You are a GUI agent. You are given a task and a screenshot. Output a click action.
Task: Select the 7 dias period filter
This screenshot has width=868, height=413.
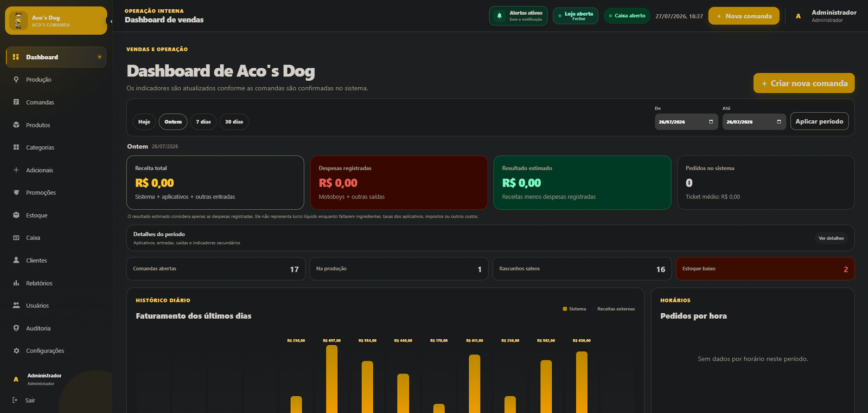[x=203, y=122]
